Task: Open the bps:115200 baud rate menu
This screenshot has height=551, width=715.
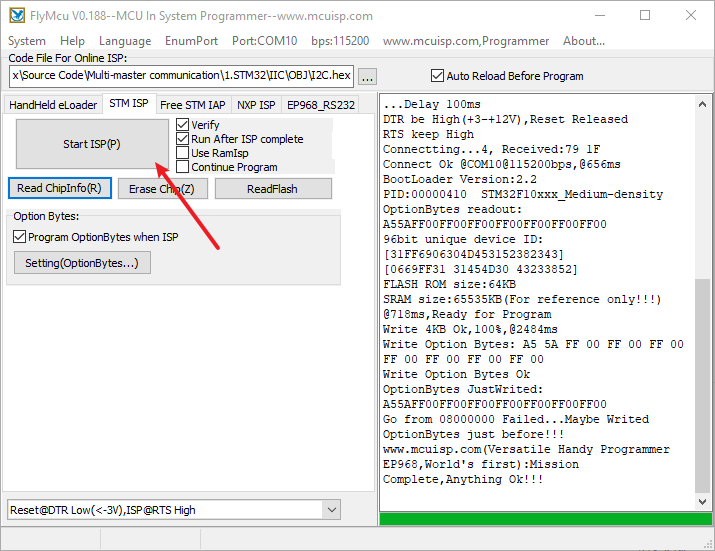Action: [x=340, y=41]
